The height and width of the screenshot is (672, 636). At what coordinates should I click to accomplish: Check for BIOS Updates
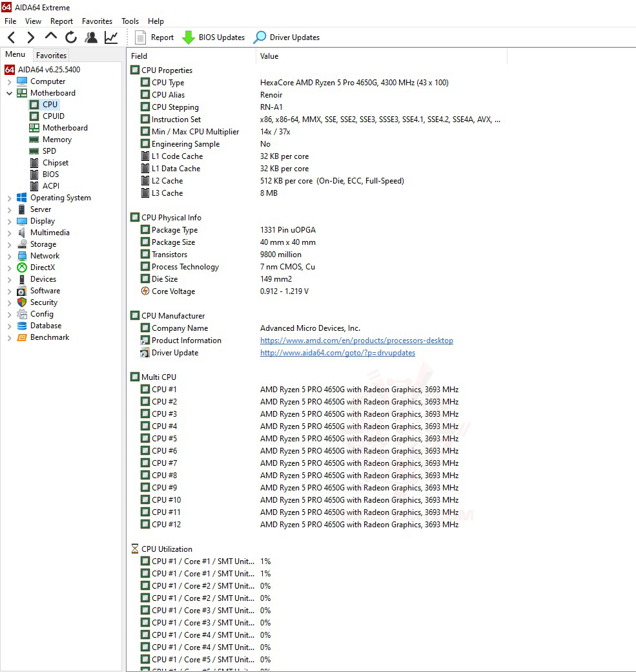click(x=213, y=37)
